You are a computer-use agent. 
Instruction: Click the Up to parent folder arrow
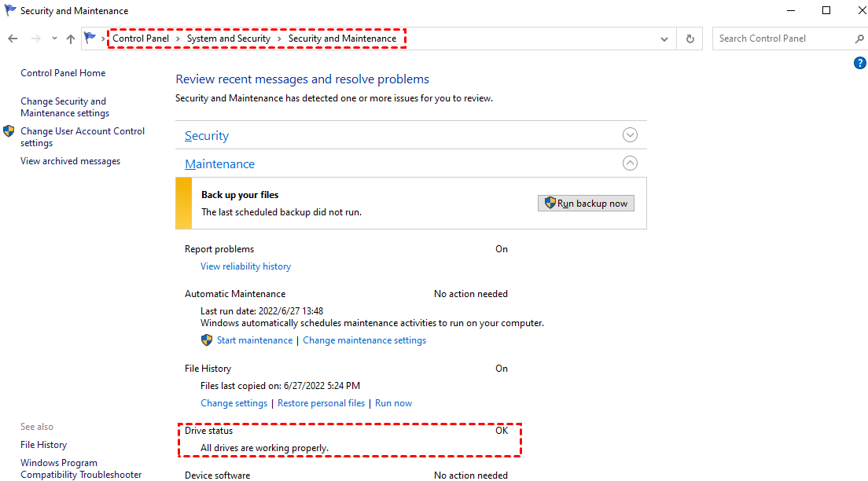(x=71, y=39)
